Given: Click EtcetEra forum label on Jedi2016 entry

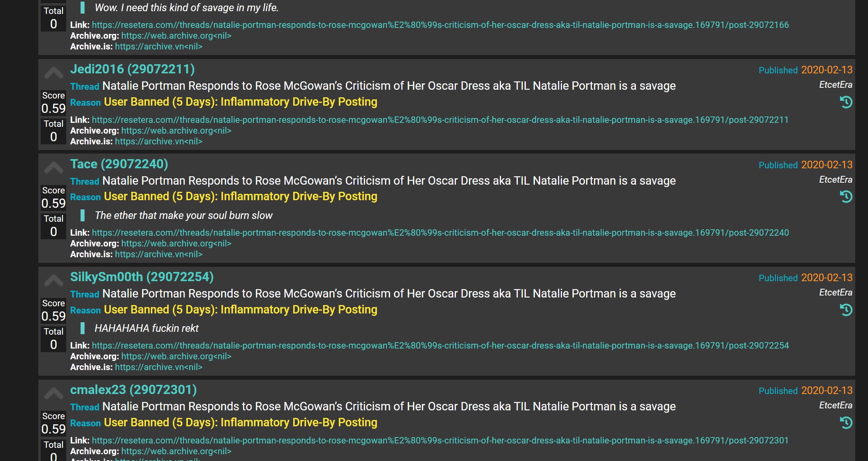Looking at the screenshot, I should [836, 85].
